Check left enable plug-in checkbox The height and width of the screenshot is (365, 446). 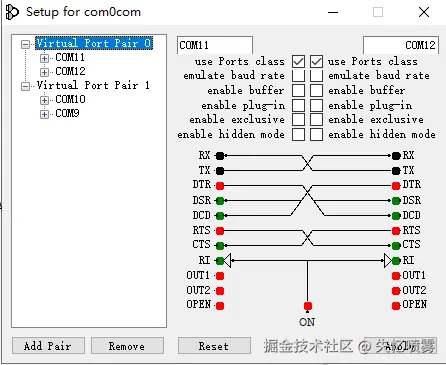(x=298, y=105)
